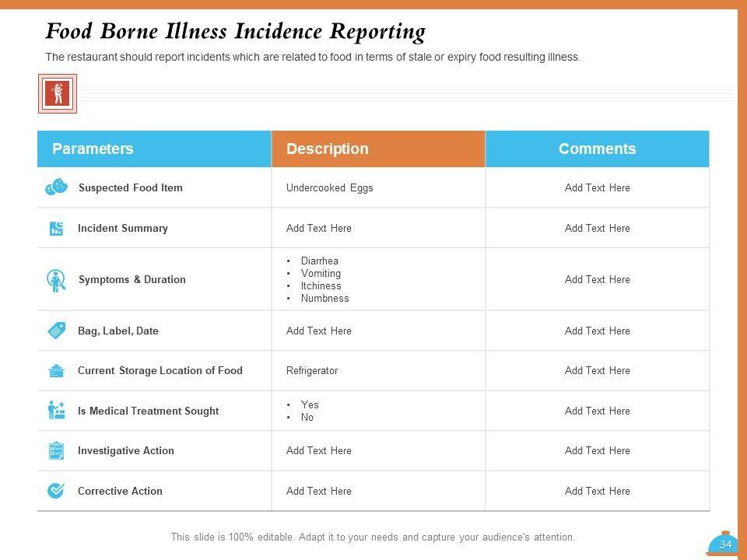Click Current Storage Location of Food label
The height and width of the screenshot is (560, 747).
pos(160,370)
